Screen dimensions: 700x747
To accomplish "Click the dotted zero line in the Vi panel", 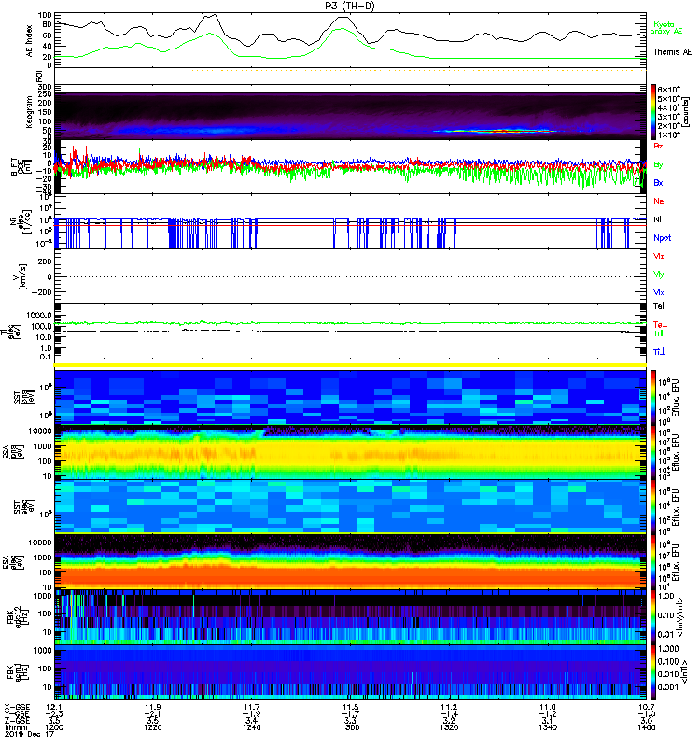I will pyautogui.click(x=350, y=276).
